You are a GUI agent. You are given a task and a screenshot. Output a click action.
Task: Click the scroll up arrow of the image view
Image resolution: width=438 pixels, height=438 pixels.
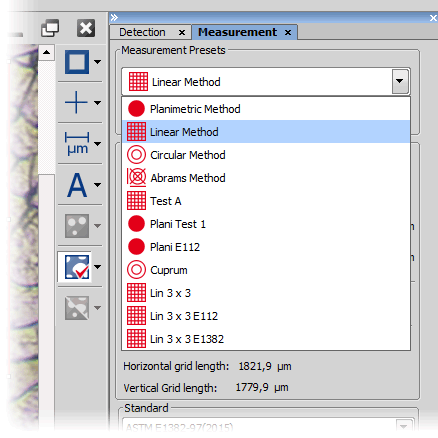coord(46,52)
